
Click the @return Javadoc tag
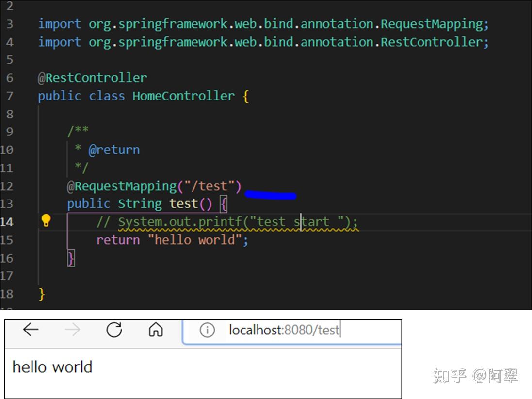[x=114, y=150]
